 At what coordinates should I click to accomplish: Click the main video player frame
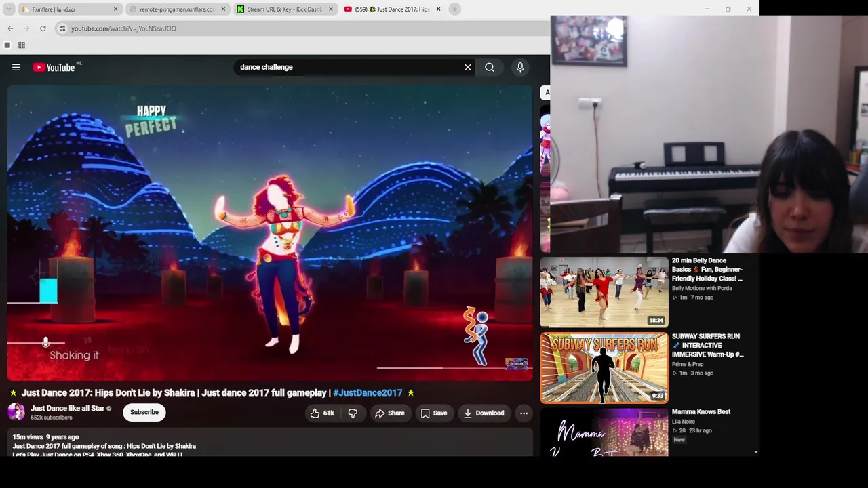tap(270, 232)
